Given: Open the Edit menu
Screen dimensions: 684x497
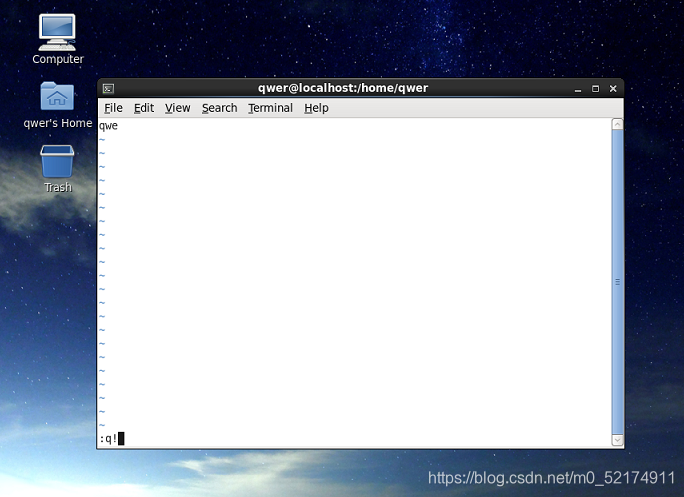Looking at the screenshot, I should tap(144, 108).
